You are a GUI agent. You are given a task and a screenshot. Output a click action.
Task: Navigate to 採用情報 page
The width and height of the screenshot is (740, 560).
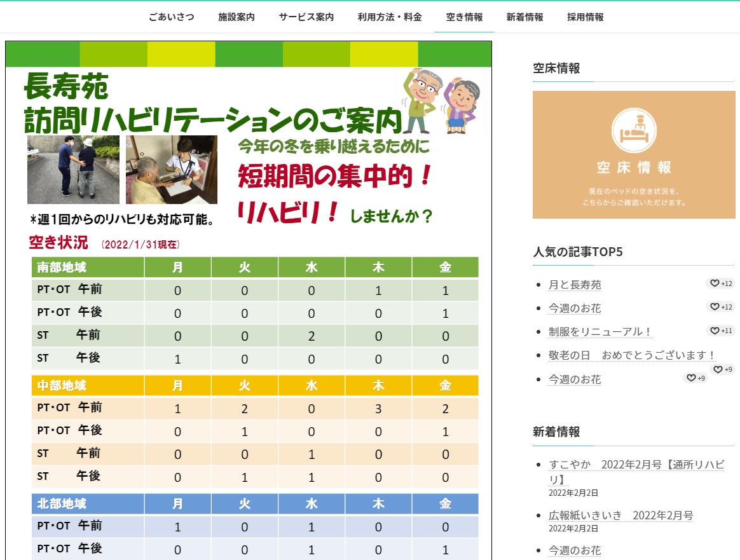click(586, 17)
